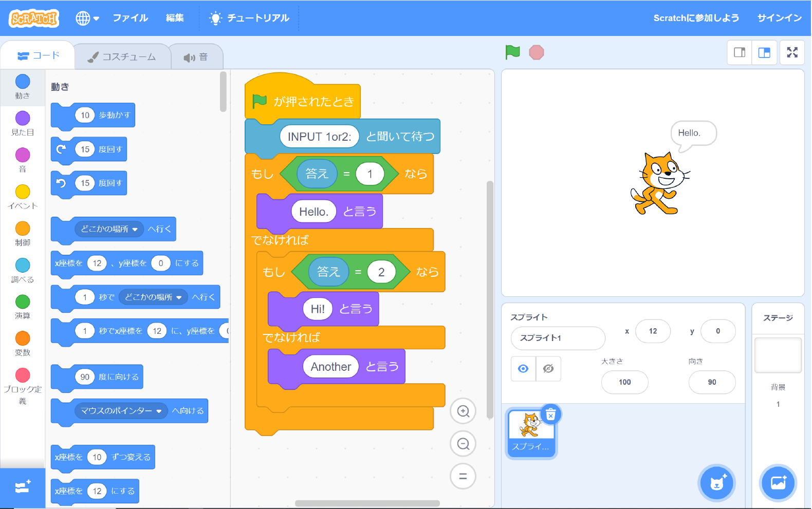The image size is (812, 509).
Task: Switch to the コスチューム tab
Action: pos(122,57)
